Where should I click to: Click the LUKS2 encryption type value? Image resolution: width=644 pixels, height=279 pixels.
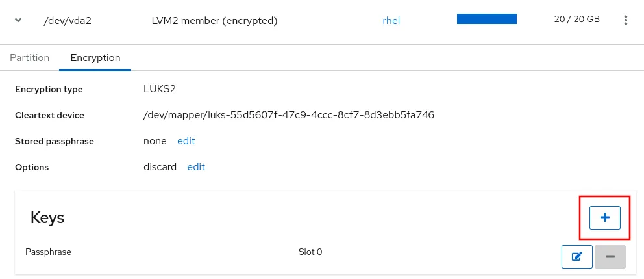pyautogui.click(x=160, y=89)
